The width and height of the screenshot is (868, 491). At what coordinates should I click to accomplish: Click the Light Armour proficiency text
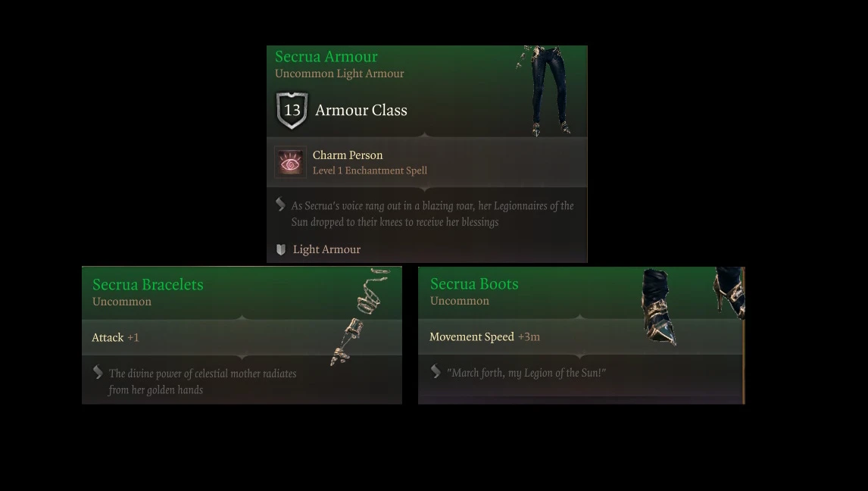click(x=326, y=249)
